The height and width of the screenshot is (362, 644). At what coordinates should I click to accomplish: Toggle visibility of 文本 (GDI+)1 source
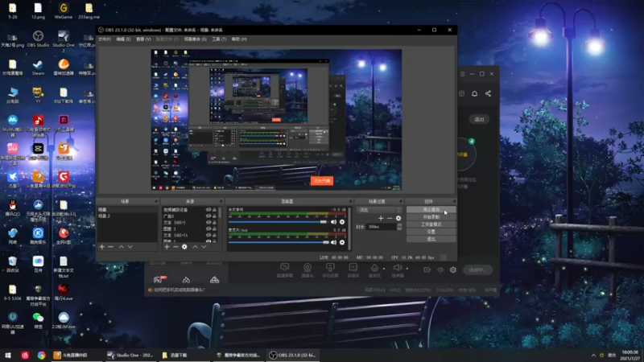click(208, 235)
